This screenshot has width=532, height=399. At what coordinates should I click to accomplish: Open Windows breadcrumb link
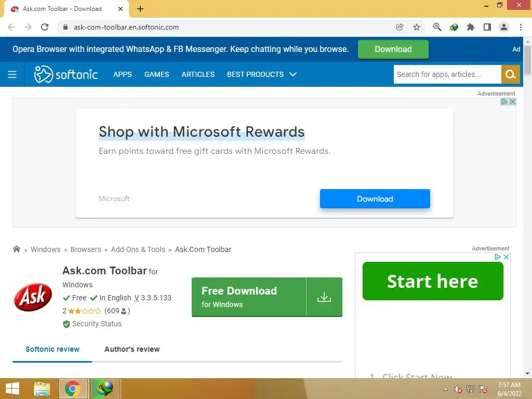pos(46,249)
